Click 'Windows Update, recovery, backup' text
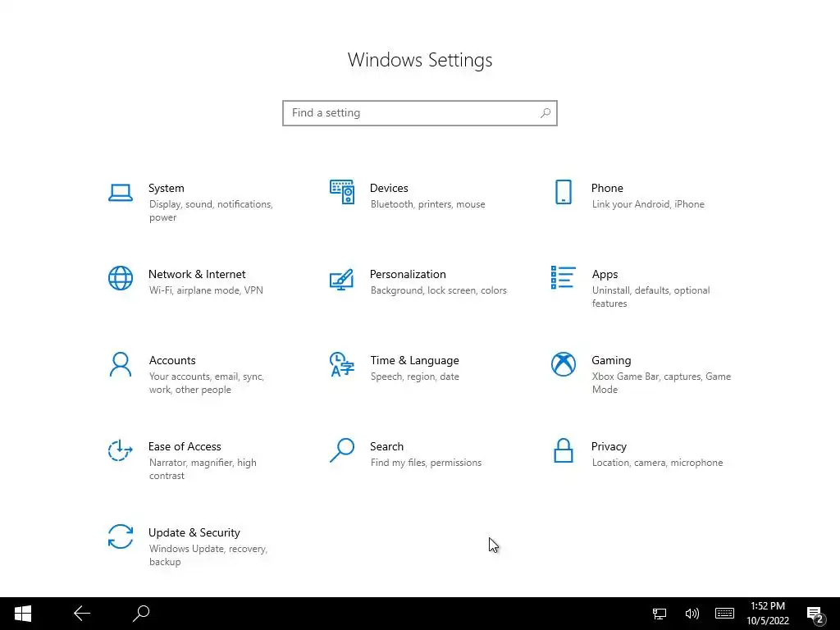Screen dimensions: 840x630 208,555
